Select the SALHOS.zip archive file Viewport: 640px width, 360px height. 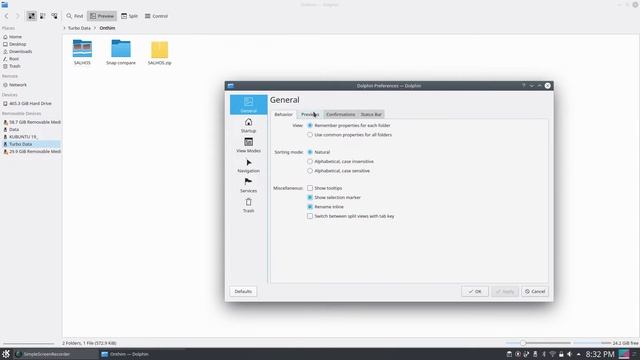coord(160,53)
